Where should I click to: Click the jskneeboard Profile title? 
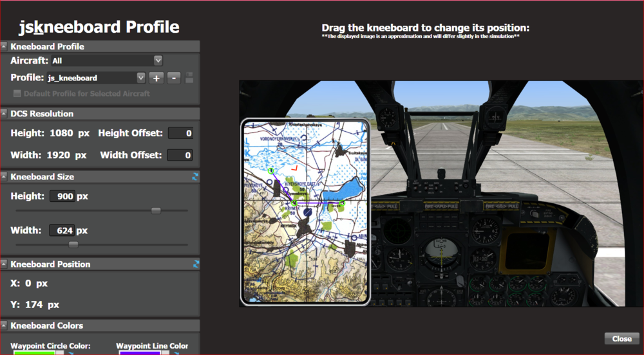pyautogui.click(x=99, y=26)
